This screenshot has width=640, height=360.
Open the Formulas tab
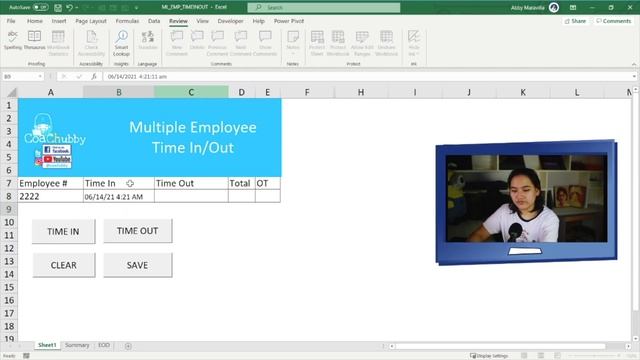pyautogui.click(x=127, y=21)
